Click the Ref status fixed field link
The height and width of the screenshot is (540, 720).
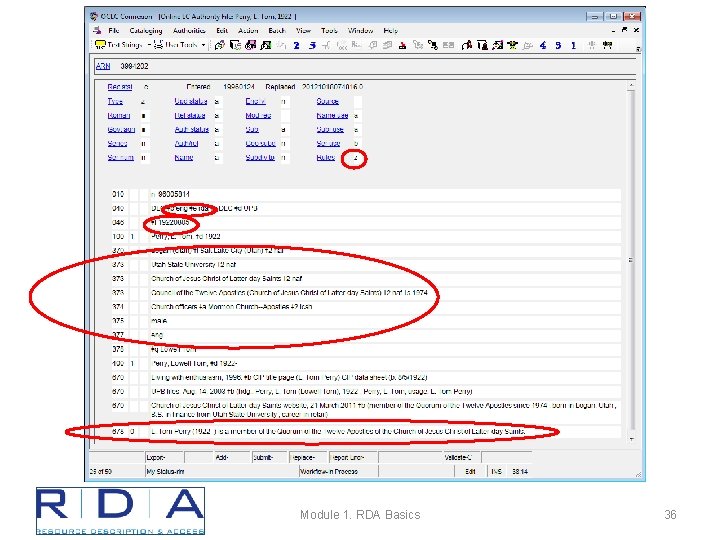(190, 115)
